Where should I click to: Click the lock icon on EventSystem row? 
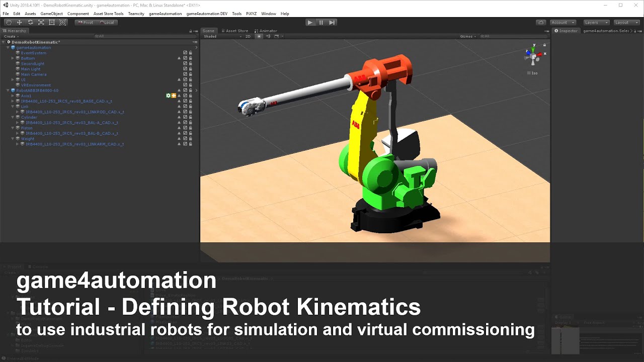click(x=190, y=53)
